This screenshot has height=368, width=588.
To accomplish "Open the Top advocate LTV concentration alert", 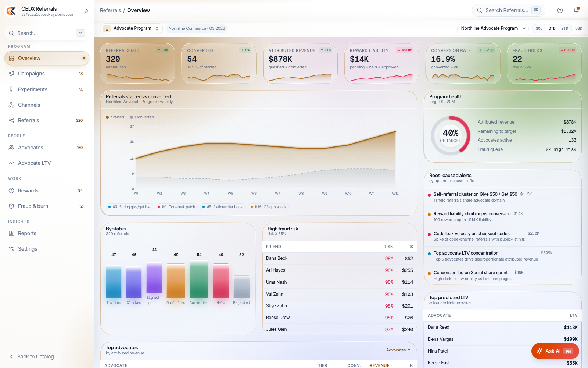I will pos(502,256).
